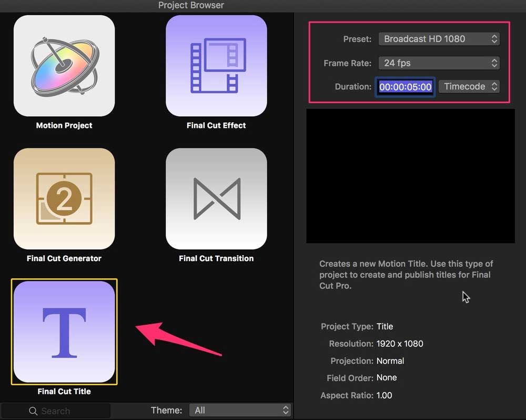Screen dimensions: 526x420
Task: Choose the Final Cut Effect template icon
Action: (216, 66)
